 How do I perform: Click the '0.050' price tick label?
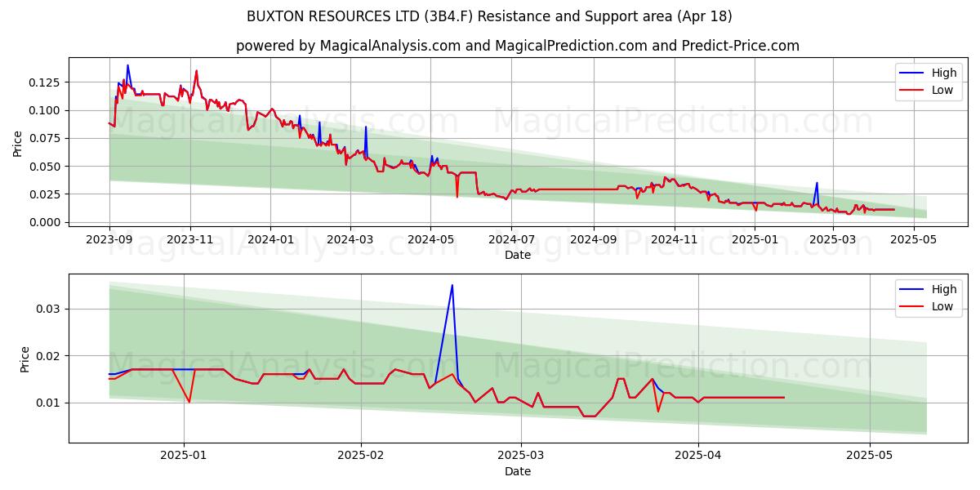tap(46, 167)
